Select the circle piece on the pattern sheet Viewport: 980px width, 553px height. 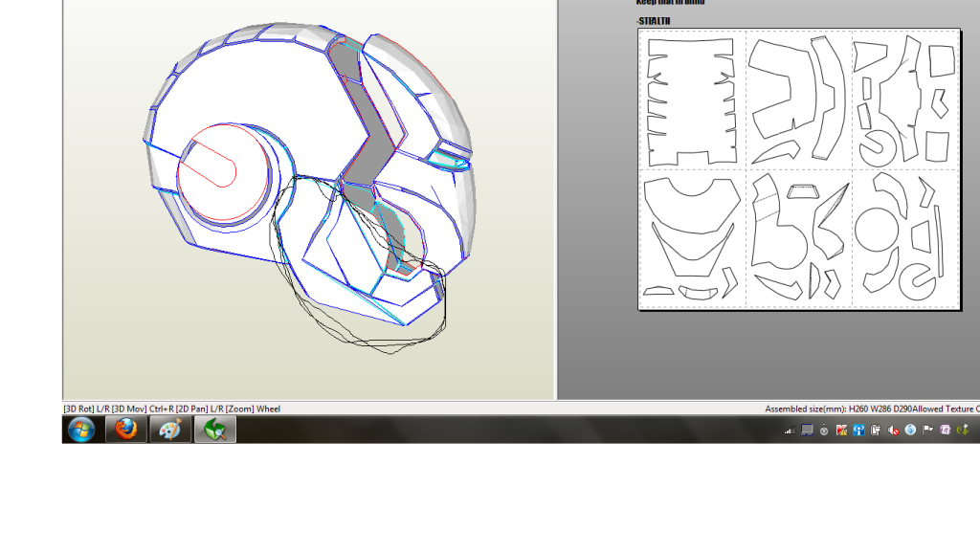pyautogui.click(x=877, y=230)
